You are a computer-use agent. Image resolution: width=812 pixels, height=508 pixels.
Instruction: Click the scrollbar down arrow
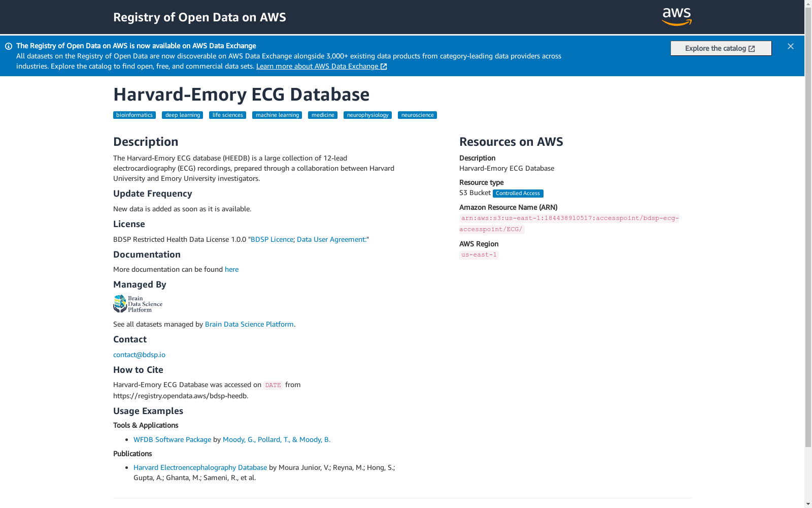[808, 504]
